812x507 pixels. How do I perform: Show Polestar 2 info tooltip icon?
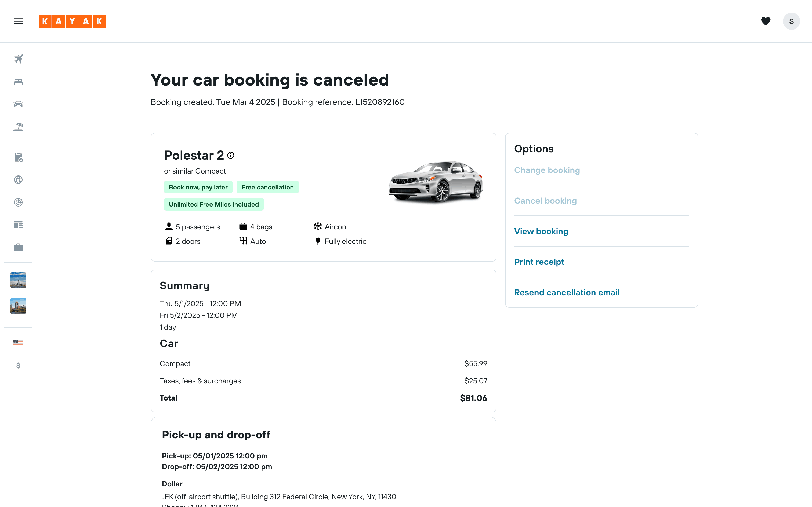tap(230, 155)
